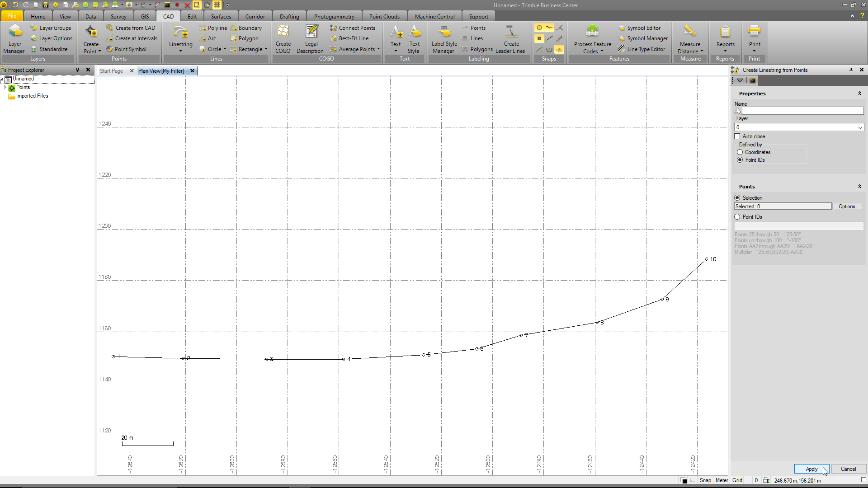Choose Point IDs option under Points
Viewport: 868px width, 488px height.
[737, 217]
